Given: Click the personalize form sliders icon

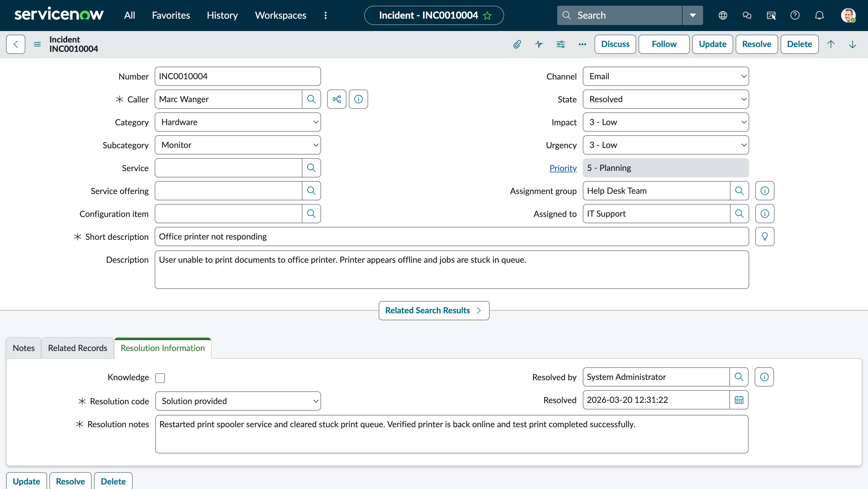Looking at the screenshot, I should 560,44.
